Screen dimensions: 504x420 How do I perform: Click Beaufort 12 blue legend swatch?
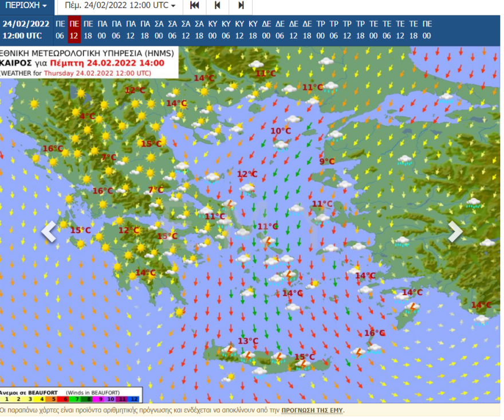tap(133, 398)
